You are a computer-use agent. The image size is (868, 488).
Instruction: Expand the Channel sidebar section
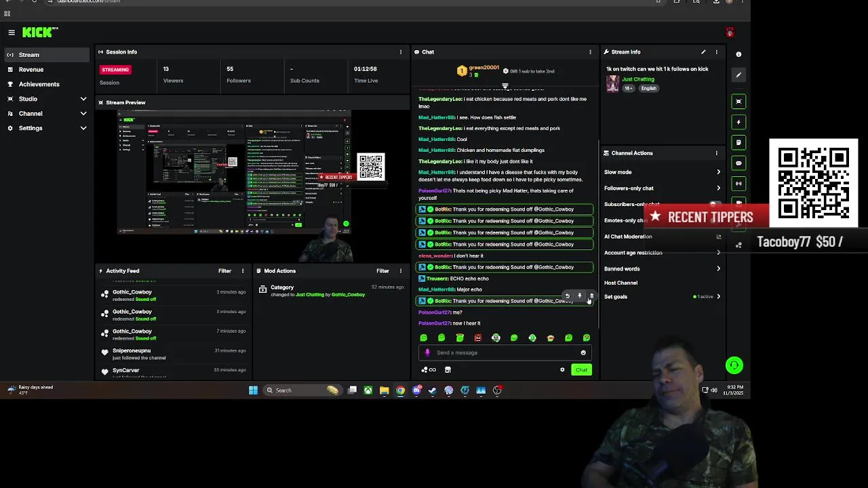click(x=83, y=114)
